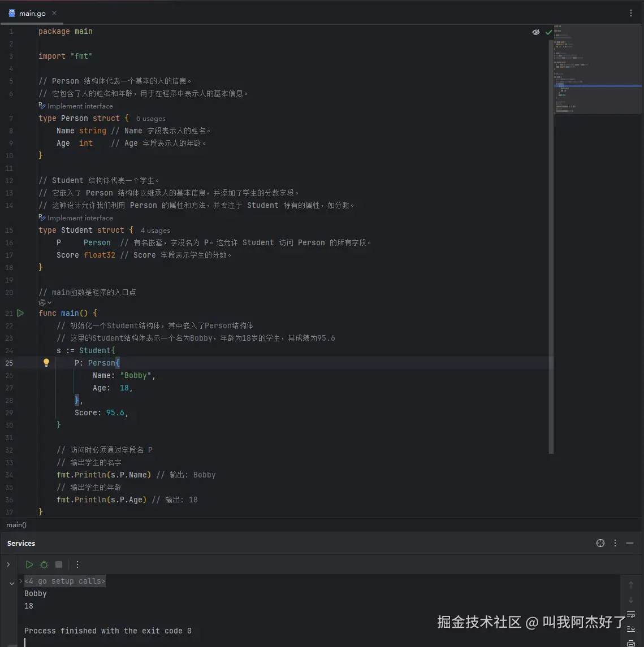The height and width of the screenshot is (647, 644).
Task: Toggle scroll to end of console
Action: [x=631, y=629]
